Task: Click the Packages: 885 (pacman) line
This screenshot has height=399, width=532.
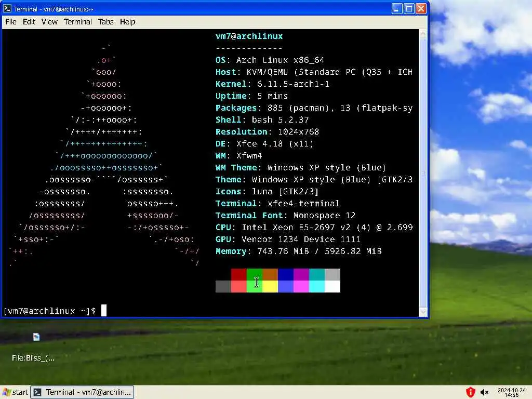Action: [314, 108]
